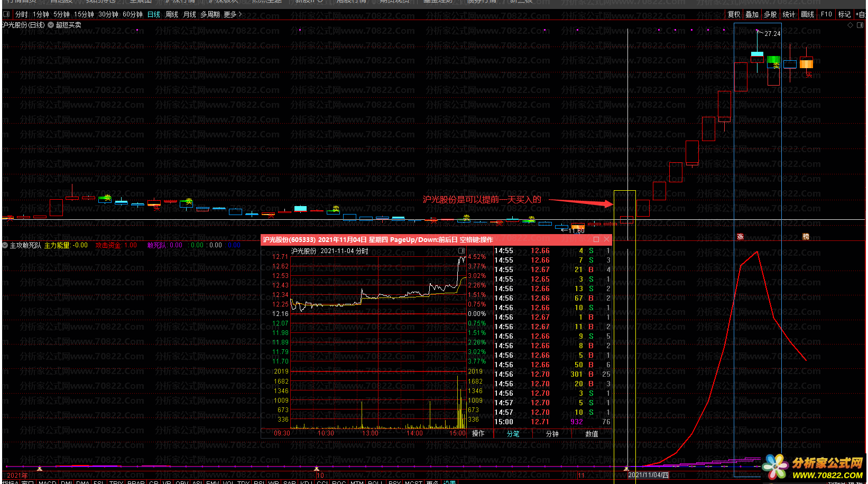The image size is (868, 484).
Task: Open the 分钟 tab in popup
Action: point(552,434)
